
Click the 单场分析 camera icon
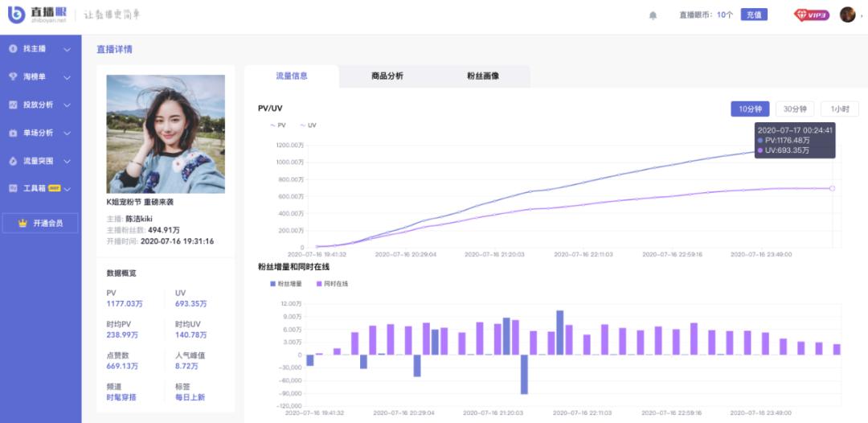[13, 133]
